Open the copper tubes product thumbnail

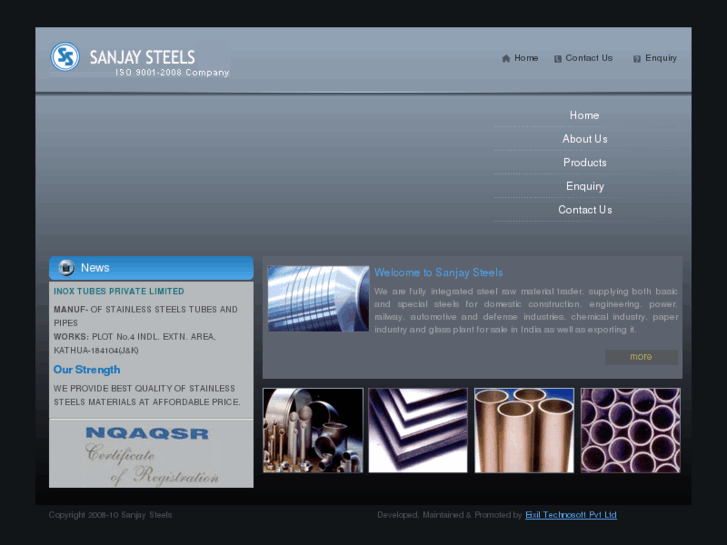(x=524, y=430)
